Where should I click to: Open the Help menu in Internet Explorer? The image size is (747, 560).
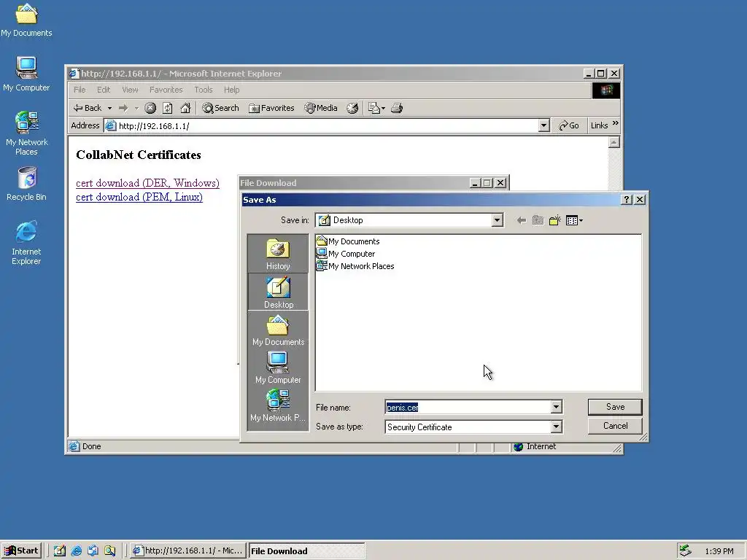tap(231, 90)
